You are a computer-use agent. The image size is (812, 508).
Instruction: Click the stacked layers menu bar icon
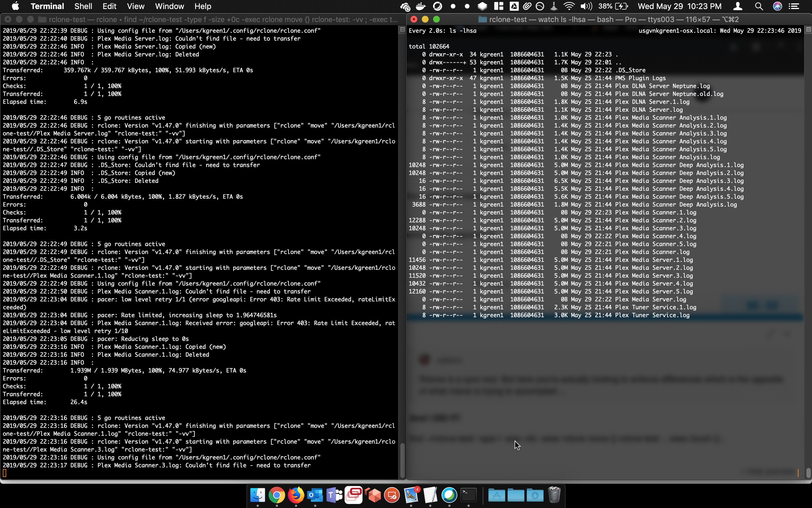(x=482, y=6)
